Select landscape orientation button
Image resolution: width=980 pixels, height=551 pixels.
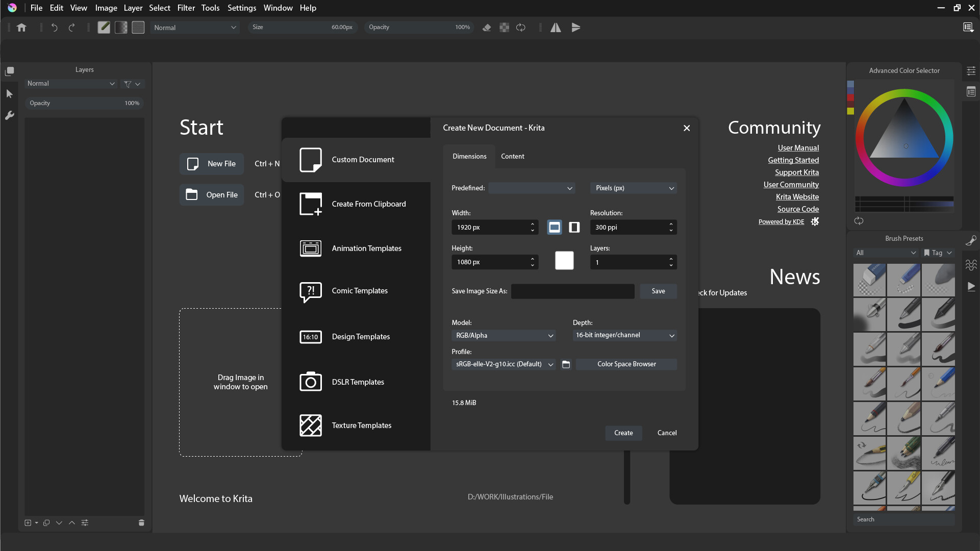click(x=555, y=227)
